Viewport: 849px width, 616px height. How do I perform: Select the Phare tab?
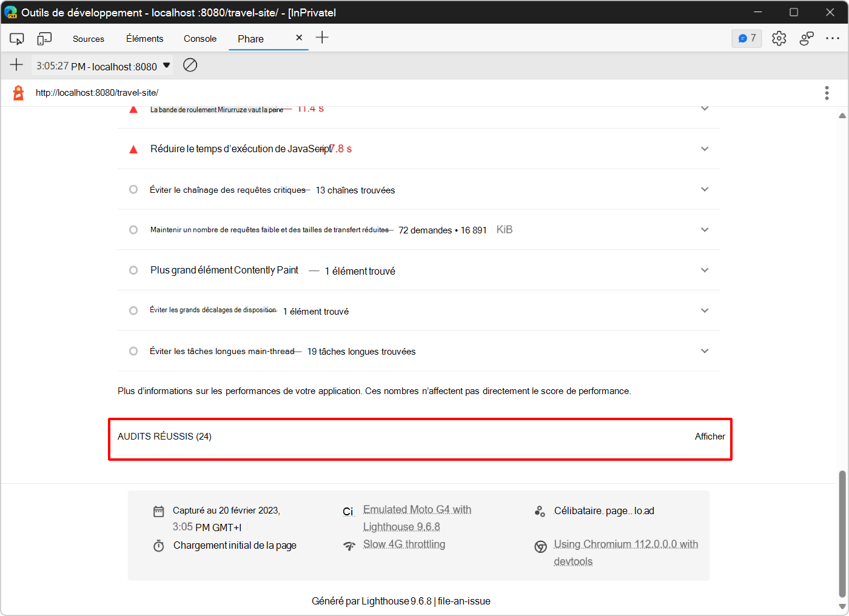click(250, 39)
